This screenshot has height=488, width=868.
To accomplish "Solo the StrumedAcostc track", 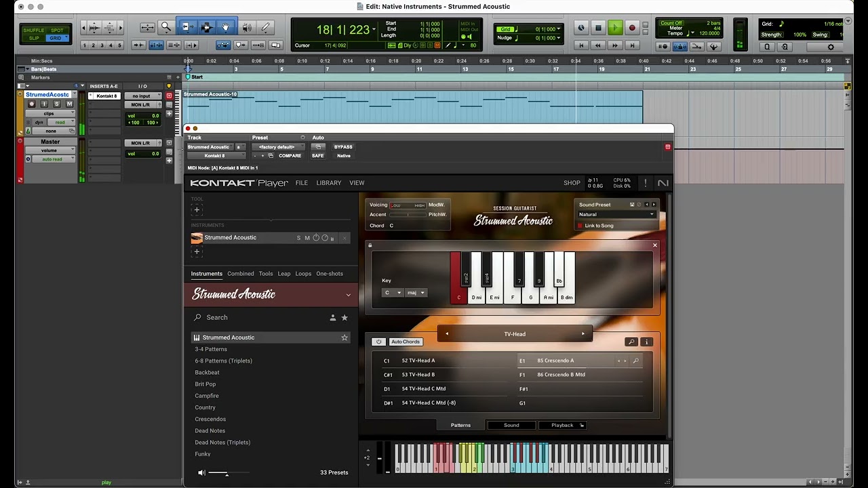I will point(57,104).
